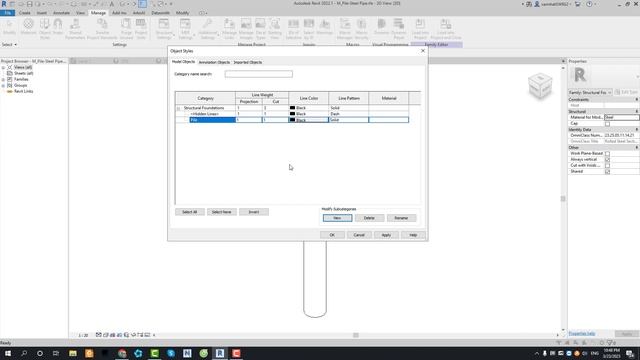The width and height of the screenshot is (640, 360).
Task: Click the Load into Project icon
Action: click(420, 28)
